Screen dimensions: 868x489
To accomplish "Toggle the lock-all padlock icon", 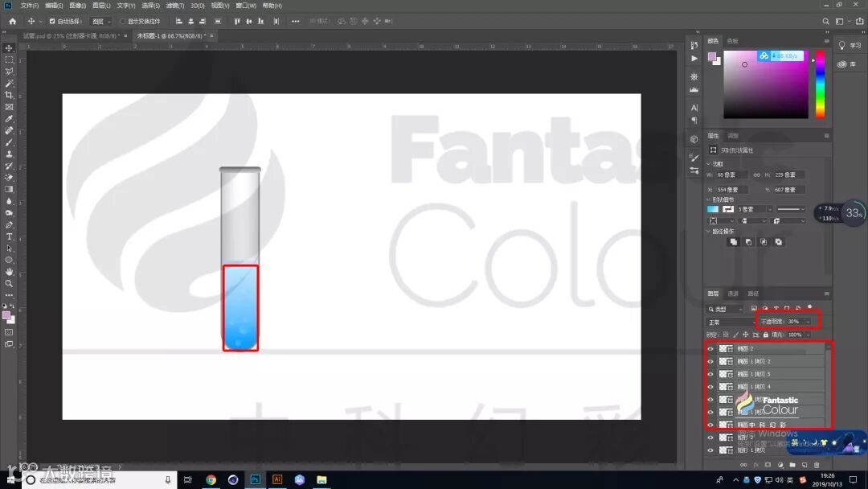I will click(x=766, y=335).
